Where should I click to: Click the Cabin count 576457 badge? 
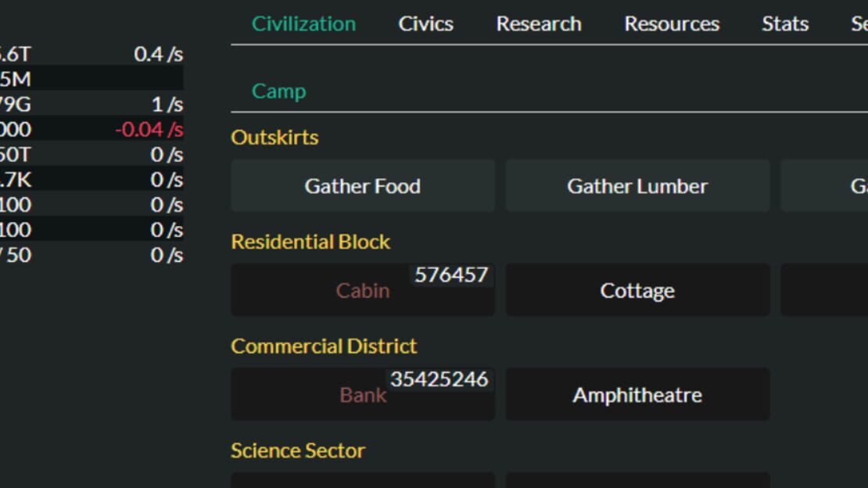451,274
